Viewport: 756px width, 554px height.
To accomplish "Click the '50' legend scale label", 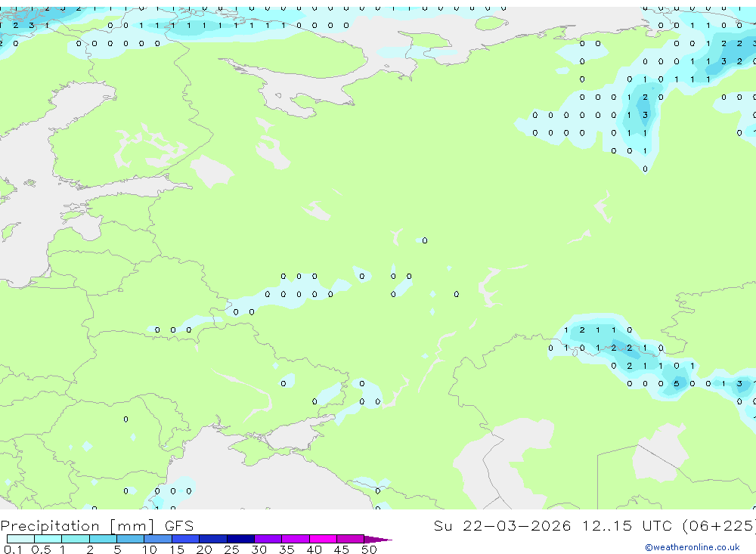I will click(369, 549).
